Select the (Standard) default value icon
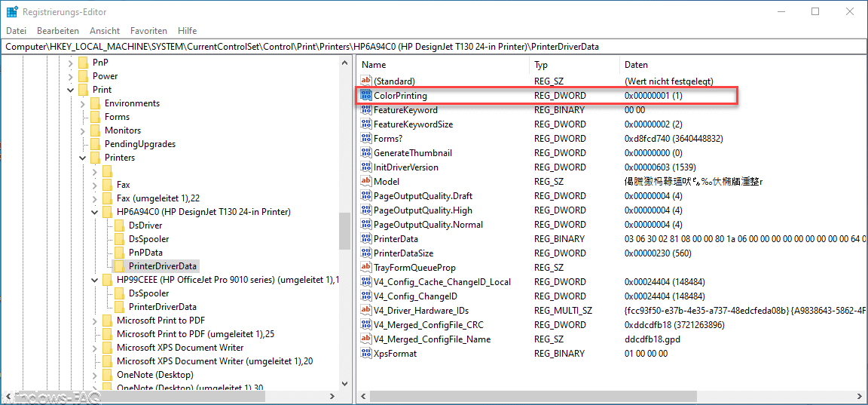868x405 pixels. point(366,81)
